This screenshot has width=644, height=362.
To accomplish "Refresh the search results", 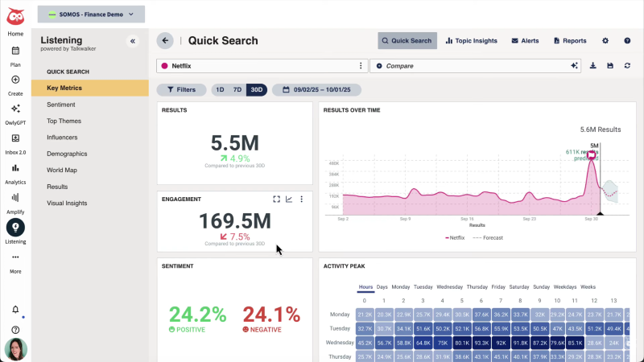I will tap(627, 65).
